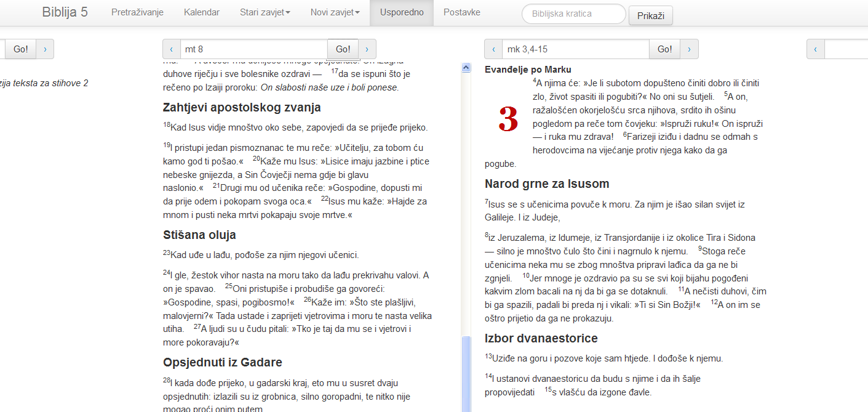Open Kalendar from the navigation bar
This screenshot has height=412, width=868.
(202, 12)
